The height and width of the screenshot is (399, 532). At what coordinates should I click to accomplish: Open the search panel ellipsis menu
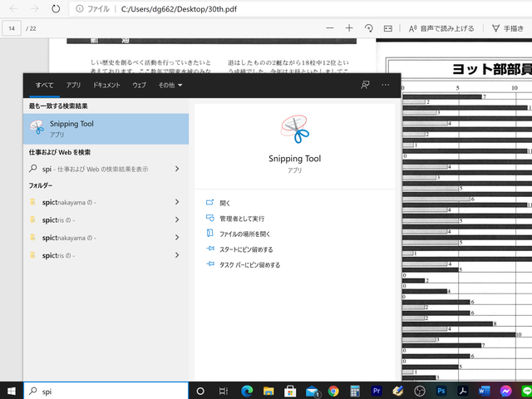pos(386,85)
